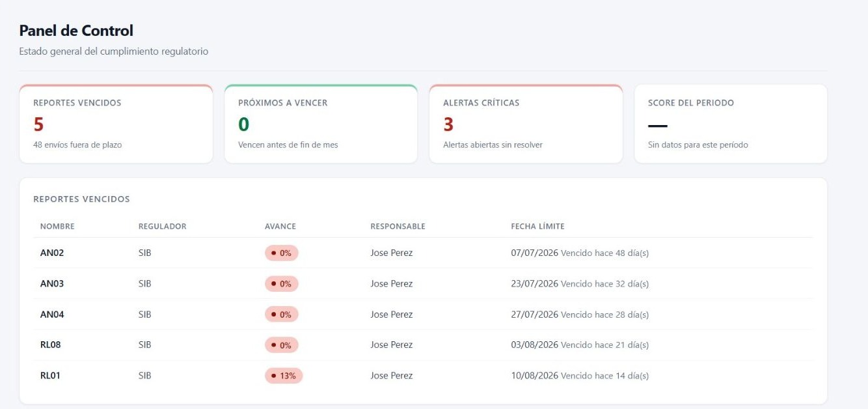Click the green number 0 count

243,124
